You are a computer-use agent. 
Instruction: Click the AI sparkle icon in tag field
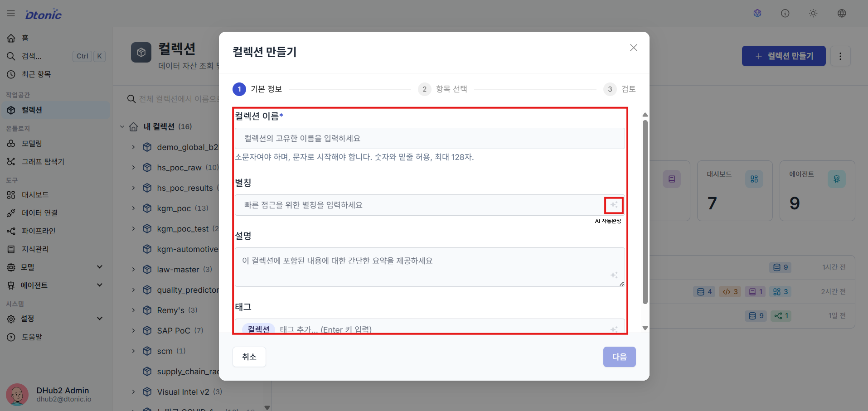614,329
